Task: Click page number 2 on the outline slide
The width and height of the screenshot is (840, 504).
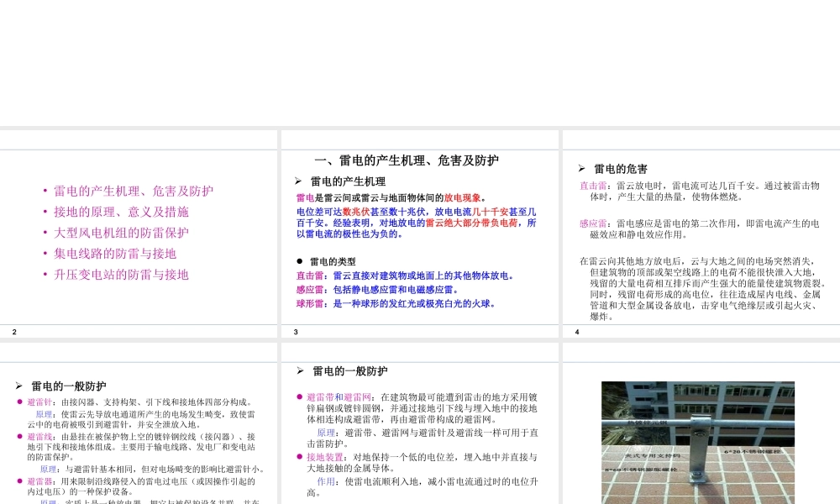Action: pos(14,332)
